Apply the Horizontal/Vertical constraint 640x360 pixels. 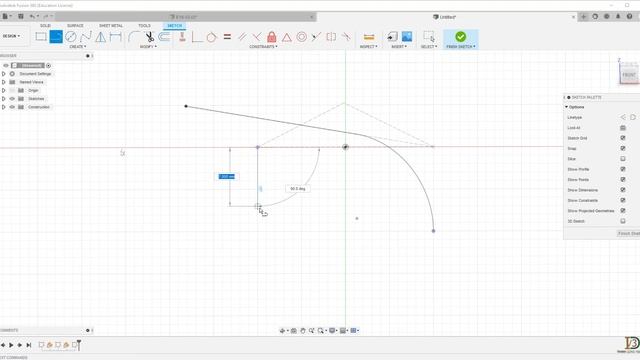tap(182, 37)
